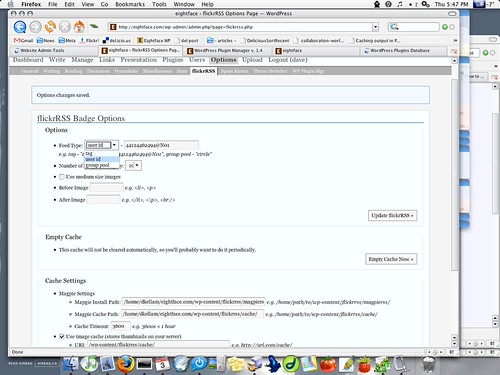500x375 pixels.
Task: Switch to WordPress Plugins Database tab
Action: coord(404,51)
